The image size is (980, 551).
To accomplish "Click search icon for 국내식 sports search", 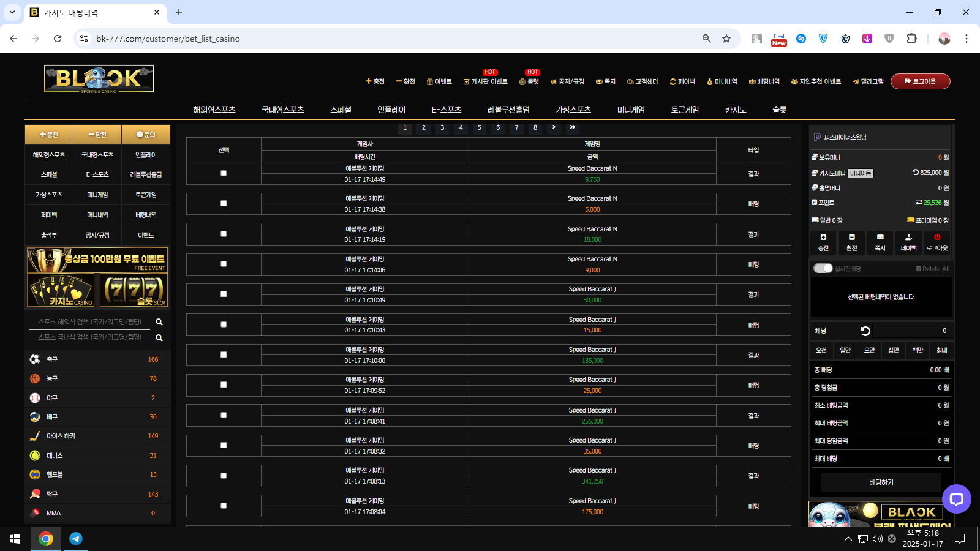I will click(x=159, y=338).
